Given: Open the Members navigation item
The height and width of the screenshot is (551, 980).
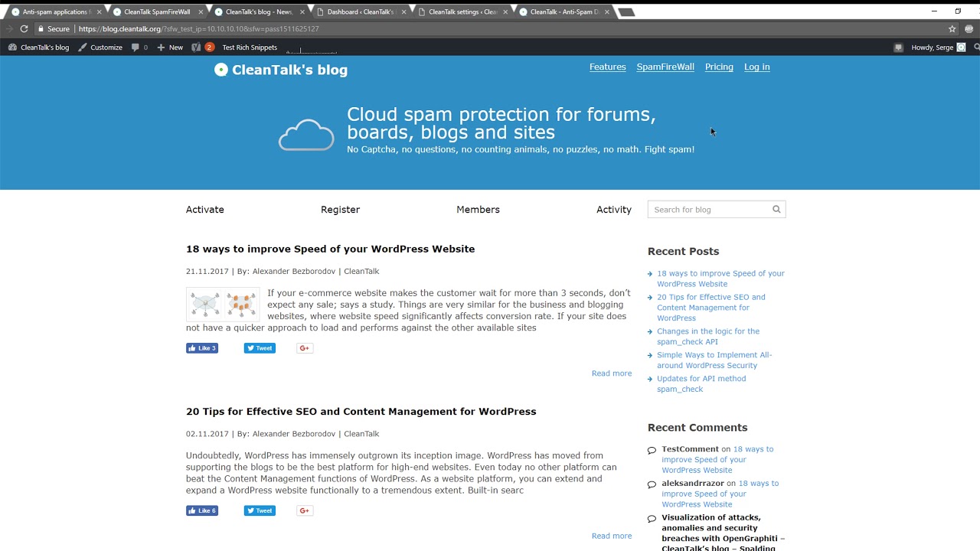Looking at the screenshot, I should click(x=478, y=210).
